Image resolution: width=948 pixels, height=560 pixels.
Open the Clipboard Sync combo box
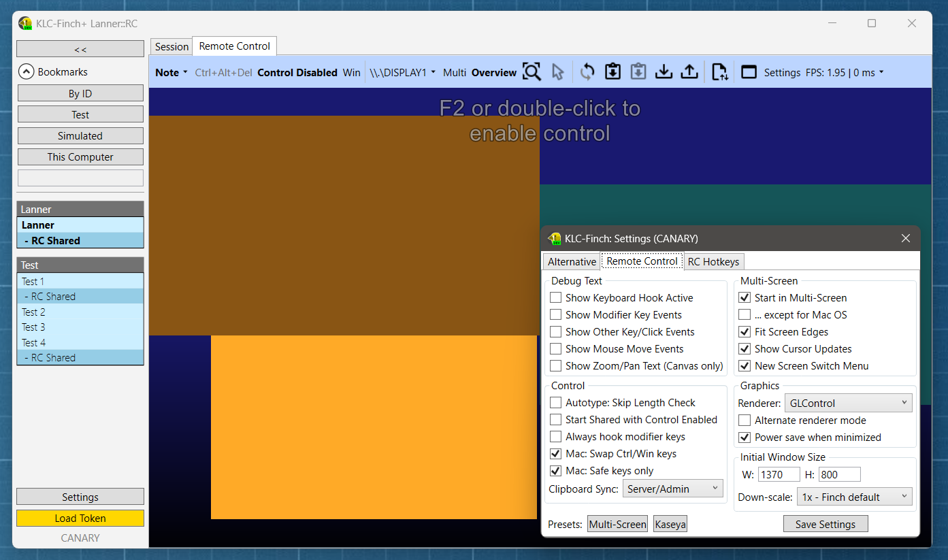(672, 489)
